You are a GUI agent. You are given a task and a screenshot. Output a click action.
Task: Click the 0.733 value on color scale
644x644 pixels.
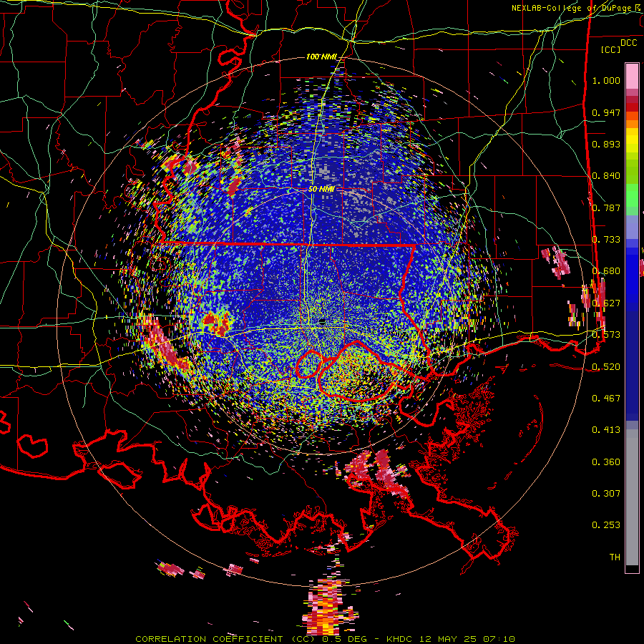606,240
